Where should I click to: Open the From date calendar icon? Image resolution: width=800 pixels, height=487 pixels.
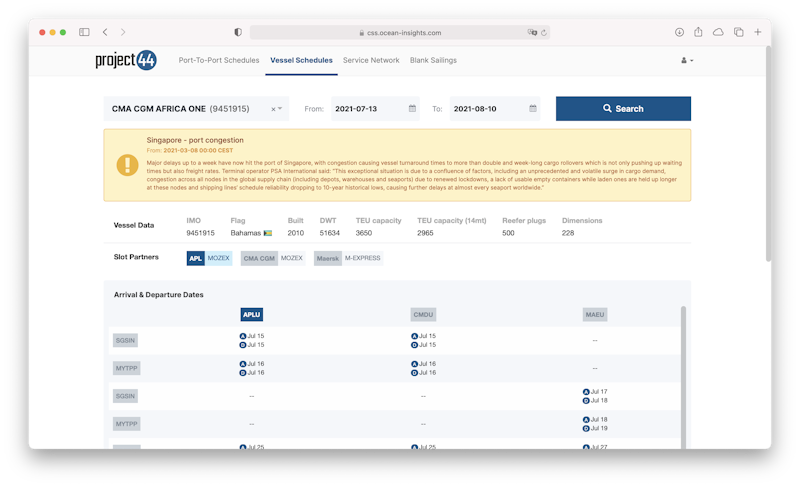pyautogui.click(x=412, y=108)
